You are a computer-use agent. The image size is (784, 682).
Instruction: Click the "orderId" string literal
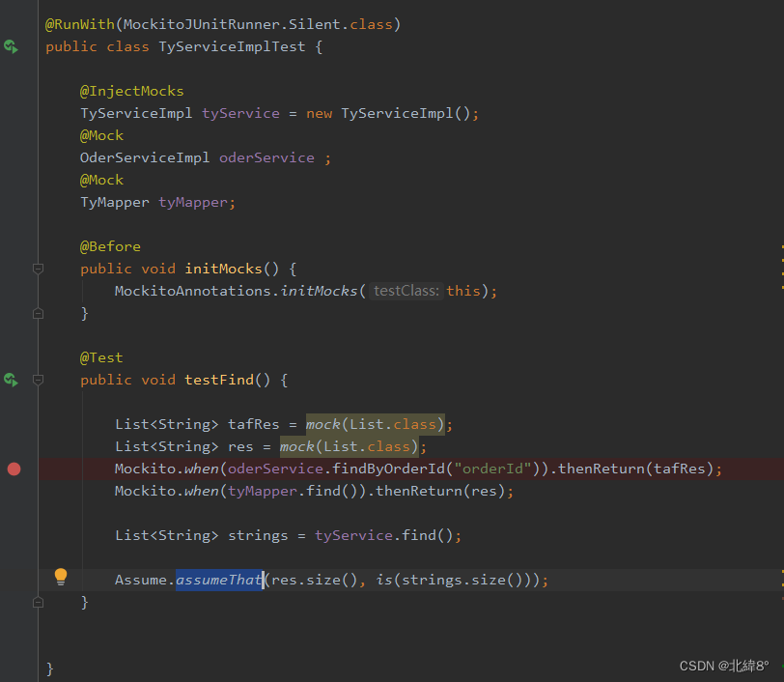tap(492, 469)
